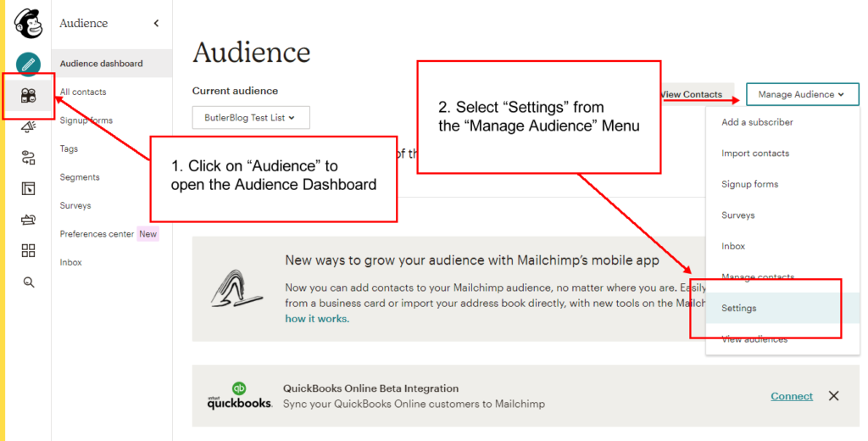Select Settings from Manage Audience menu
868x441 pixels.
pyautogui.click(x=782, y=308)
